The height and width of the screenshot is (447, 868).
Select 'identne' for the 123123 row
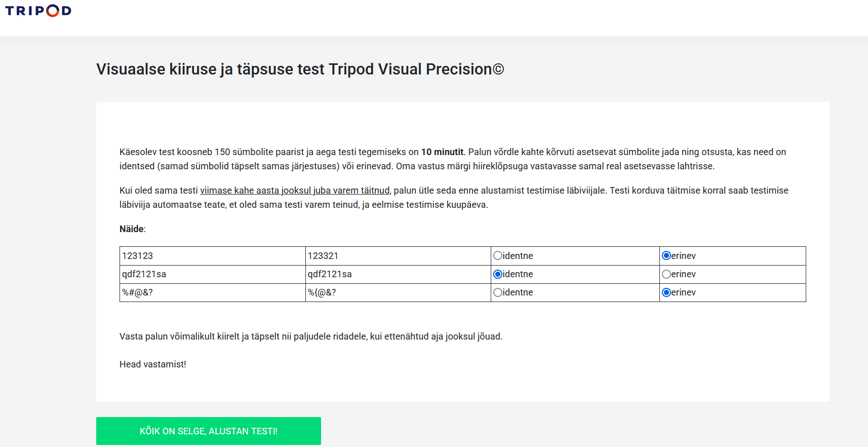pyautogui.click(x=498, y=256)
